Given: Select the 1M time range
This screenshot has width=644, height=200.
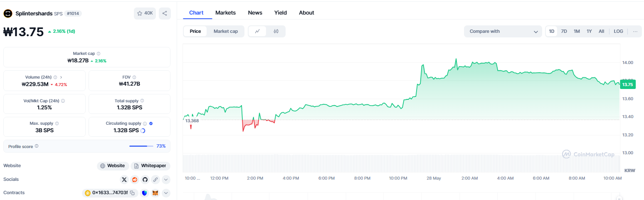Looking at the screenshot, I should pyautogui.click(x=577, y=31).
